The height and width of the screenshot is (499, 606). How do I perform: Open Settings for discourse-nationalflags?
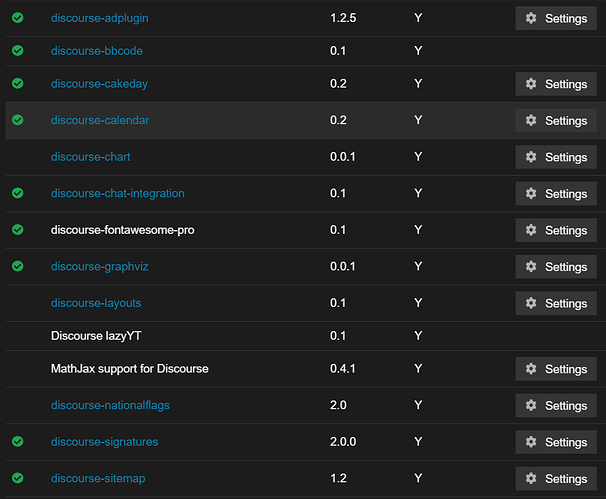click(x=556, y=405)
